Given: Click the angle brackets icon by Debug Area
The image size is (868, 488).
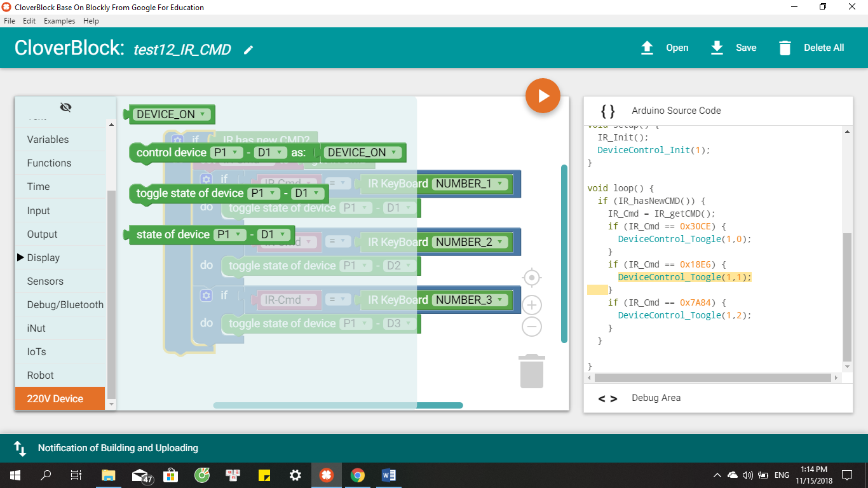Looking at the screenshot, I should (608, 398).
